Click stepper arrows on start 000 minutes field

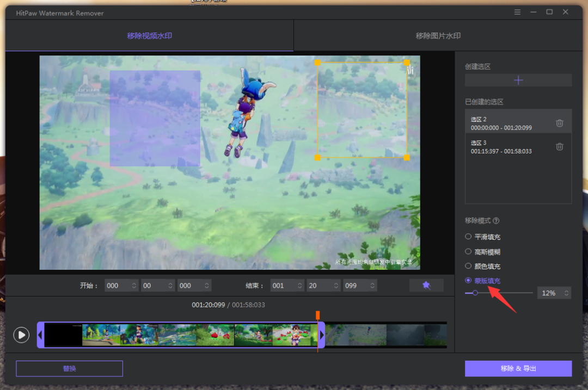click(134, 286)
